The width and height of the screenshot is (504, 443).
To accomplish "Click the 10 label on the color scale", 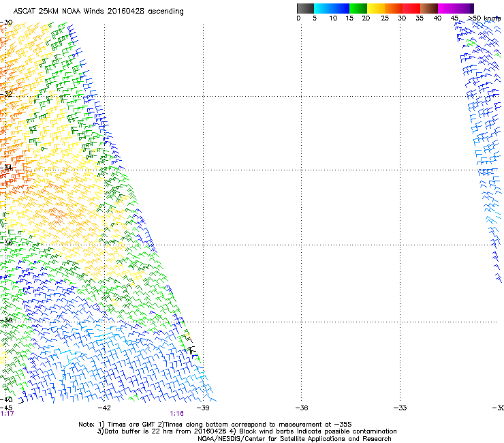I will click(333, 18).
